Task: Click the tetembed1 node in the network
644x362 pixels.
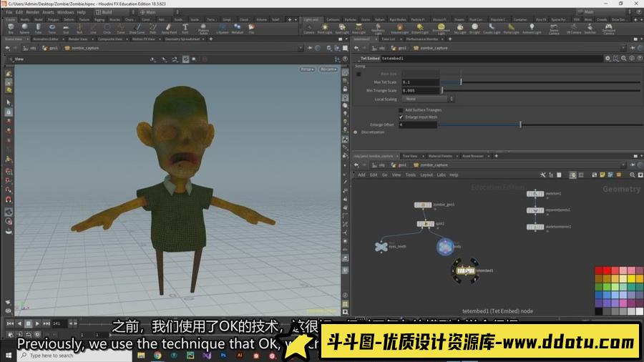Action: (x=466, y=271)
